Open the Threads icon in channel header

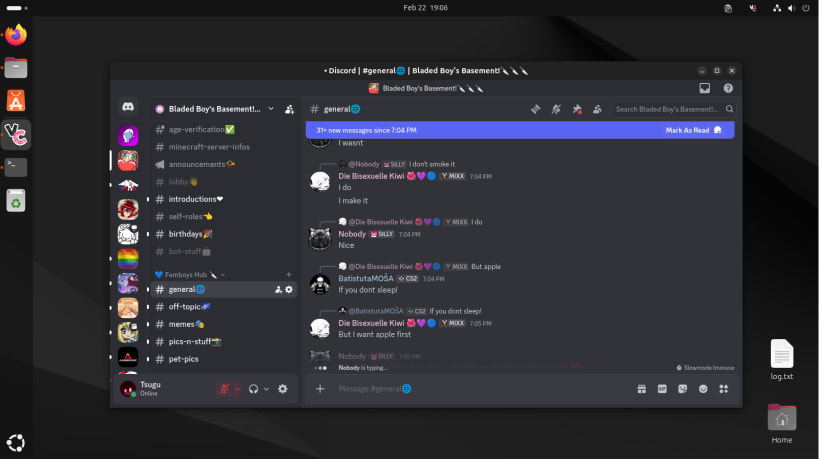tap(535, 109)
